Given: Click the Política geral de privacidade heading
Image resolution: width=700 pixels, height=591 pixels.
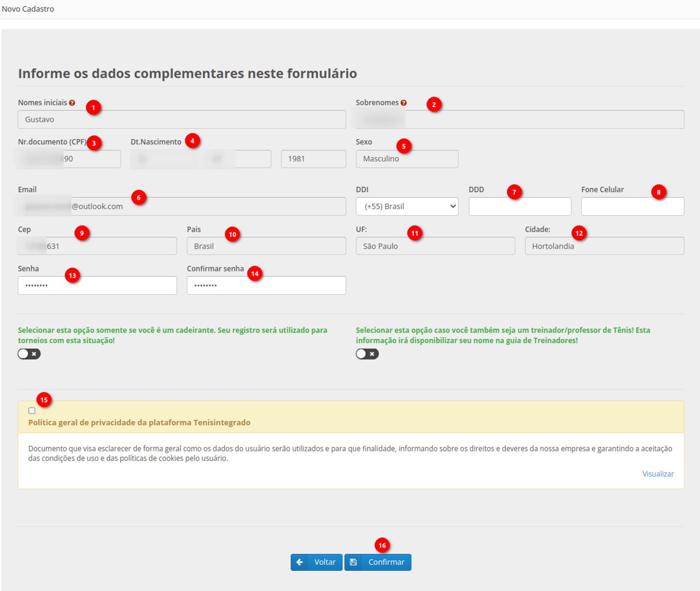Looking at the screenshot, I should click(139, 423).
